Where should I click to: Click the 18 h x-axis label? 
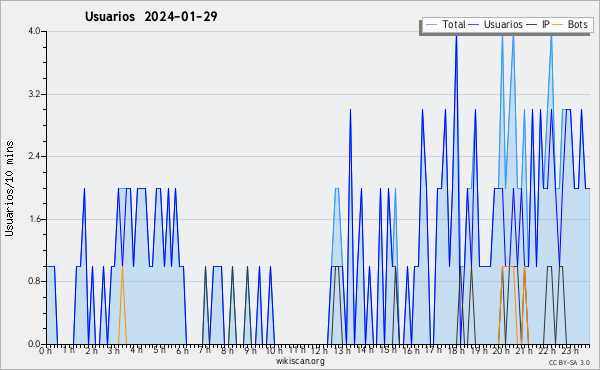(456, 350)
